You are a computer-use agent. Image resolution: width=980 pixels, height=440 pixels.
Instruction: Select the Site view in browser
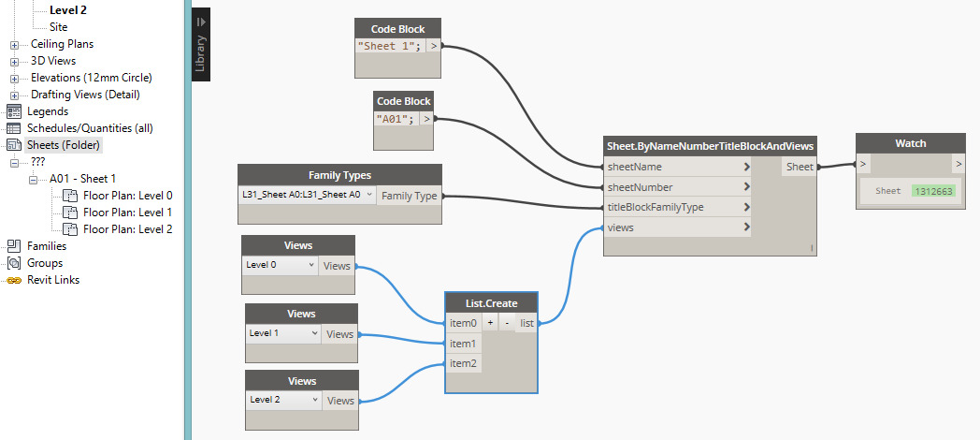(58, 27)
